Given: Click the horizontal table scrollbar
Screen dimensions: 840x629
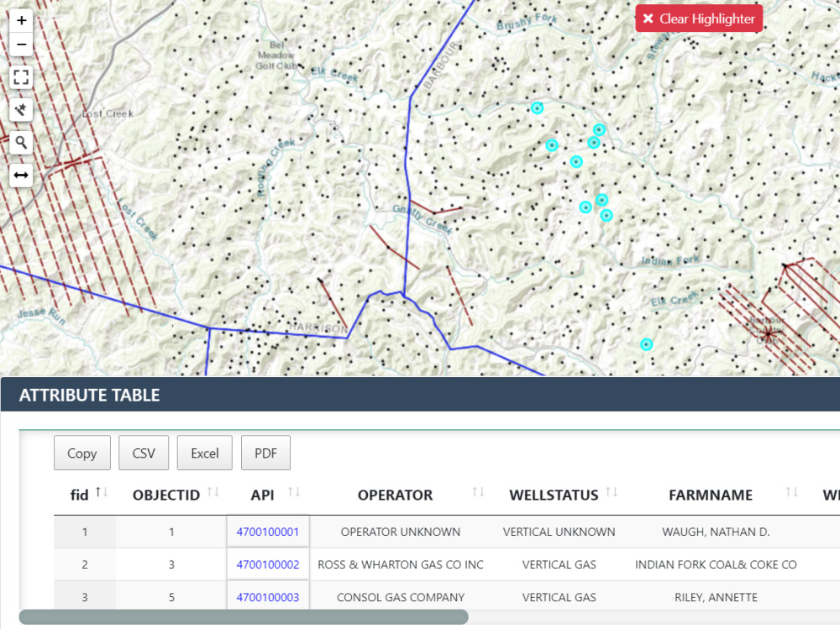Looking at the screenshot, I should (244, 616).
